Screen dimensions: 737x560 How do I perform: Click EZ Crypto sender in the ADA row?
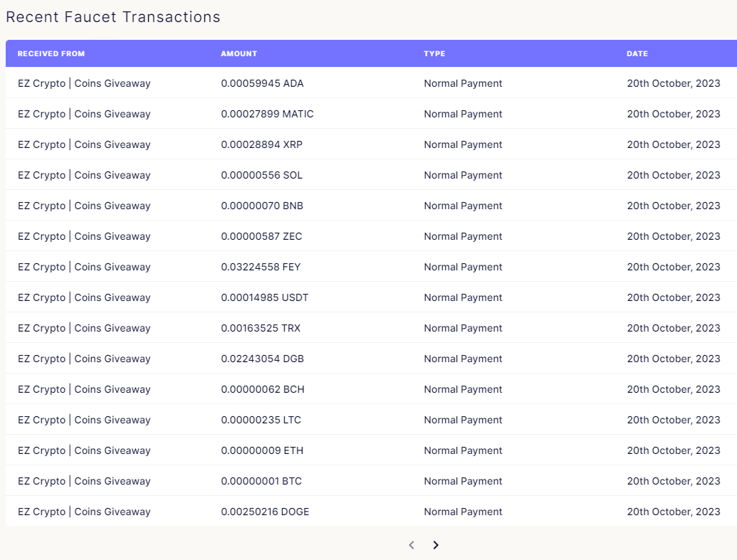pos(84,83)
